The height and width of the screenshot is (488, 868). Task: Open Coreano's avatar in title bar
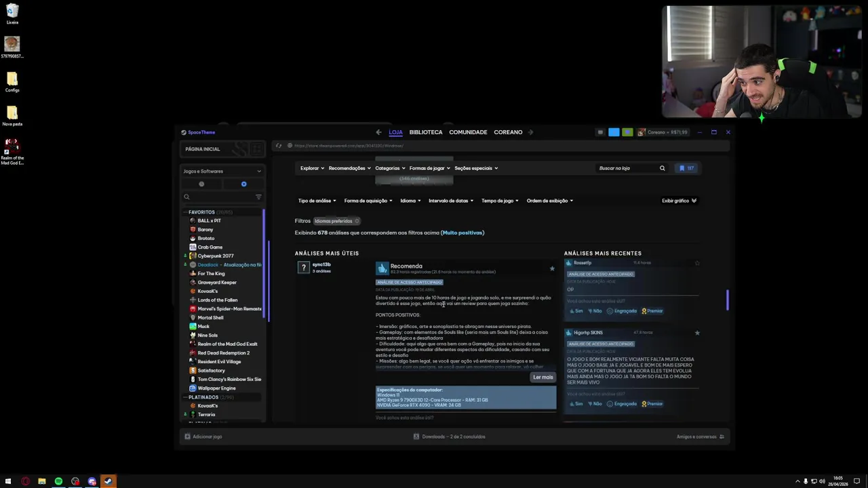[641, 132]
